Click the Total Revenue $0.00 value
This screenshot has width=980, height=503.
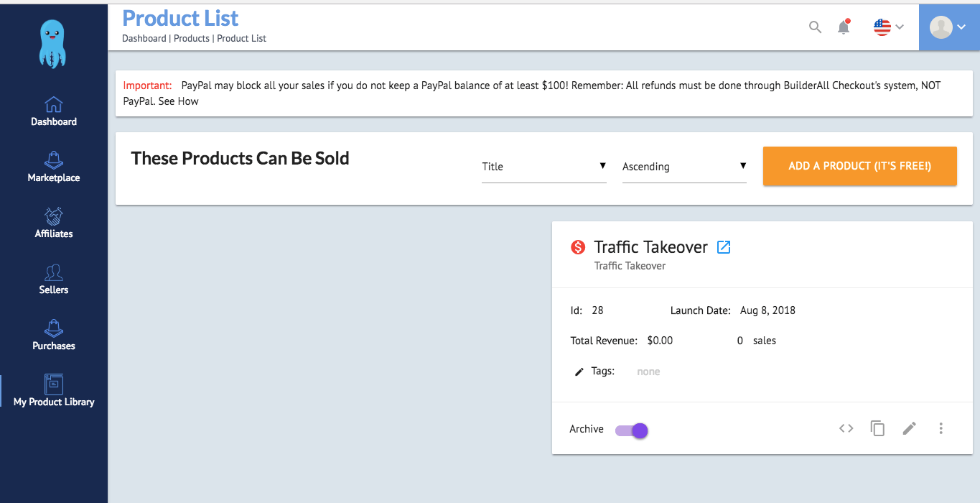(660, 341)
